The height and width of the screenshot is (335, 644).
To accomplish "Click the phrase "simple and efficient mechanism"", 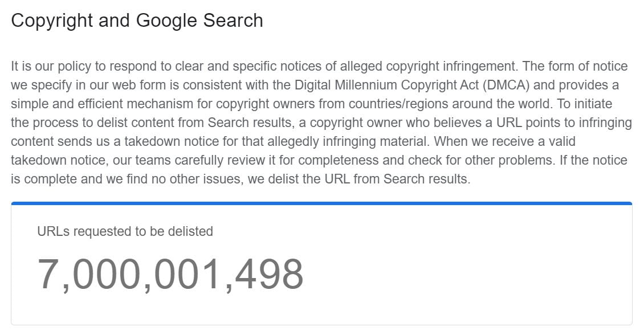I will click(x=102, y=104).
